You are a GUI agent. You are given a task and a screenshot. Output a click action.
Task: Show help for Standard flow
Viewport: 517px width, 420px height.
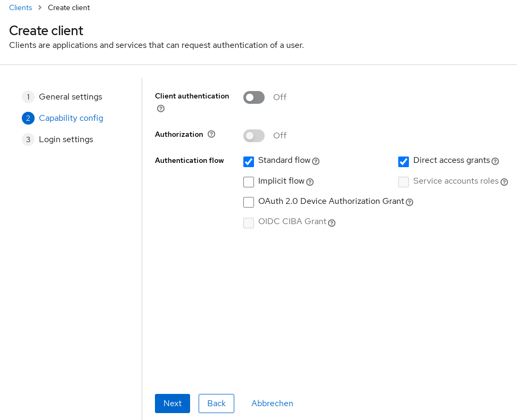click(x=316, y=161)
